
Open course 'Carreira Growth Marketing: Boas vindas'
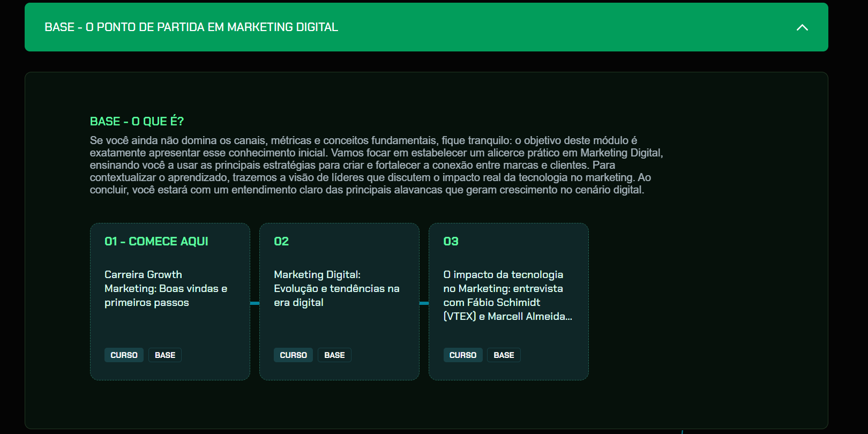(x=166, y=288)
